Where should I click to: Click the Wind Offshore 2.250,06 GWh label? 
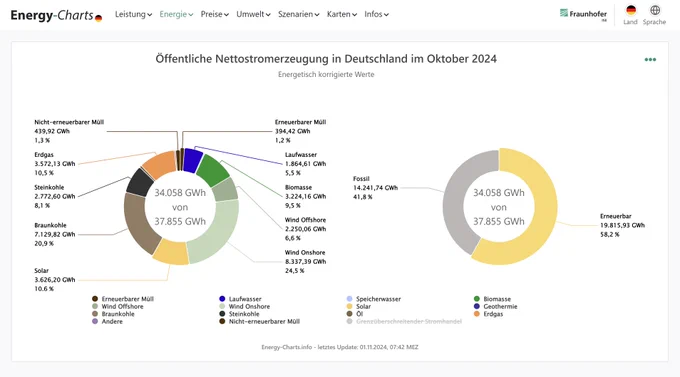pyautogui.click(x=305, y=229)
